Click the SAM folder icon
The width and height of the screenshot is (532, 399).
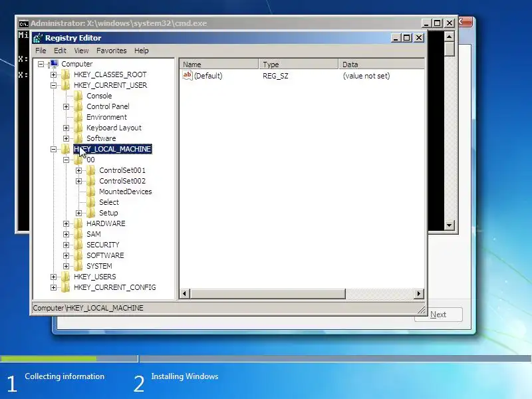(x=78, y=234)
